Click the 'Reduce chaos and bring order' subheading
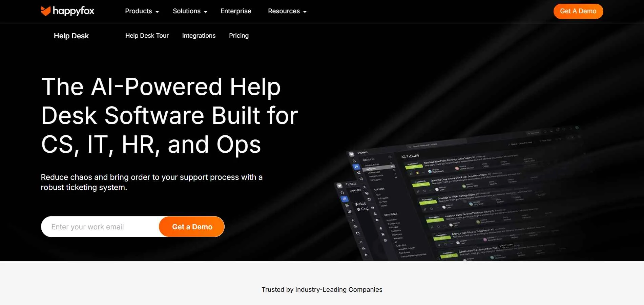The width and height of the screenshot is (644, 305). pos(152,182)
